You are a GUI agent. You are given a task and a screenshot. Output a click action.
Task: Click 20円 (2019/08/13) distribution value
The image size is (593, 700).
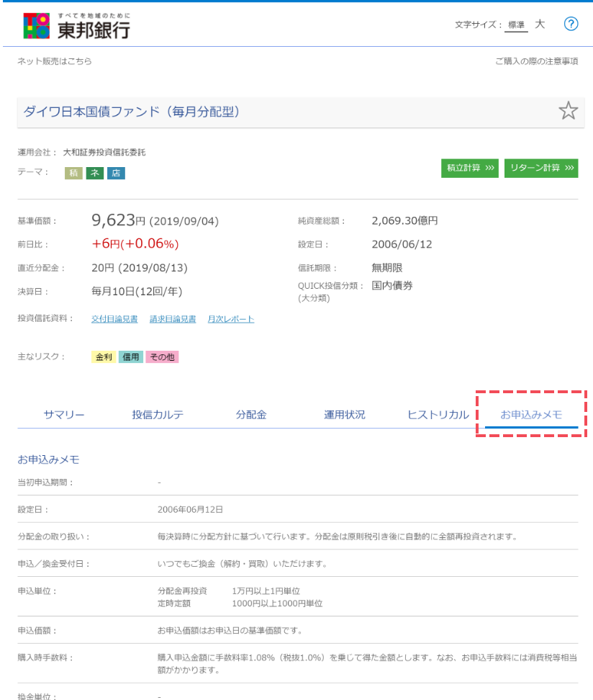[140, 268]
